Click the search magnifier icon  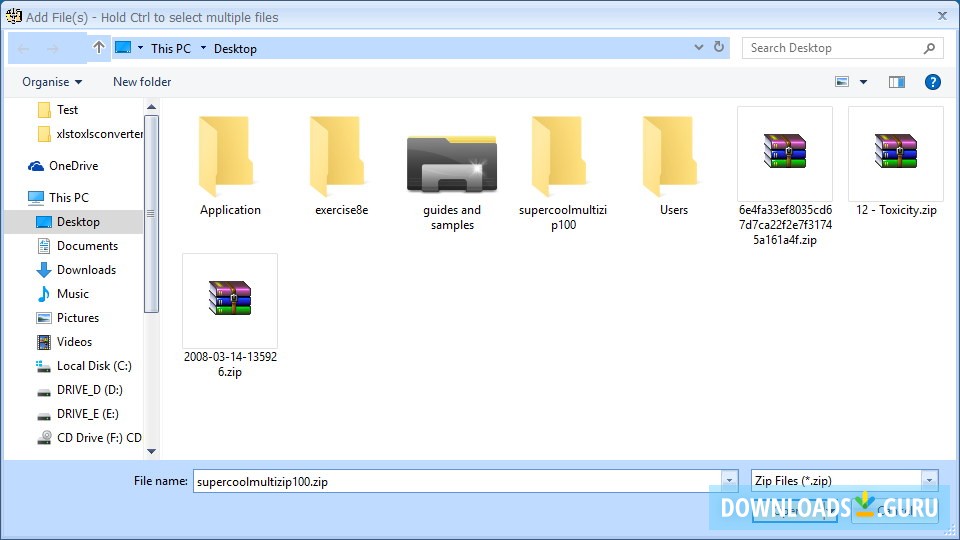click(x=929, y=48)
